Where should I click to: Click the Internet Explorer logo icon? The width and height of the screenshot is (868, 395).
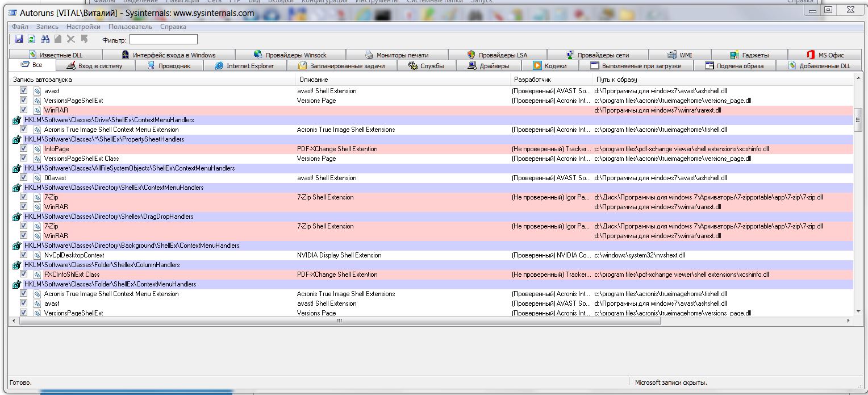[219, 66]
